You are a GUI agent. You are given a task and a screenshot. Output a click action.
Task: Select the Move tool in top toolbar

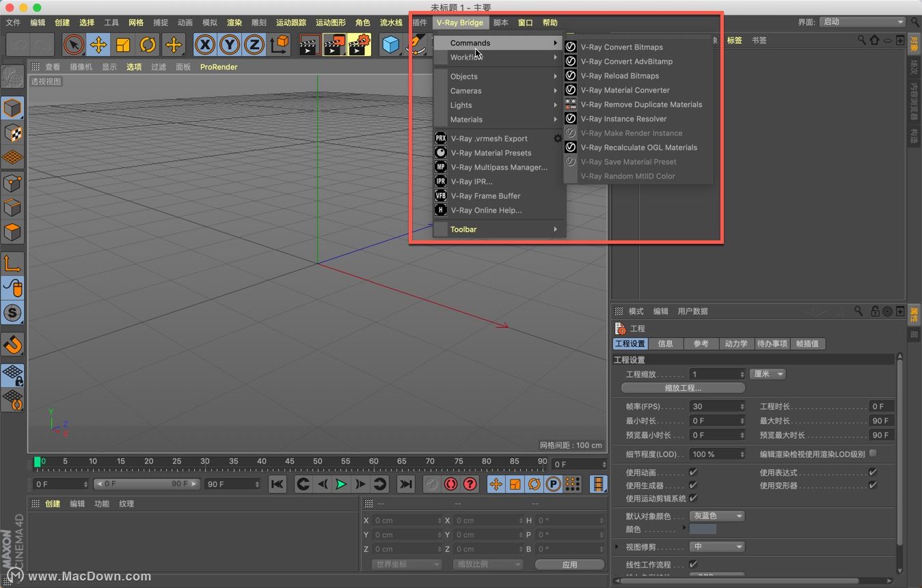pos(98,45)
